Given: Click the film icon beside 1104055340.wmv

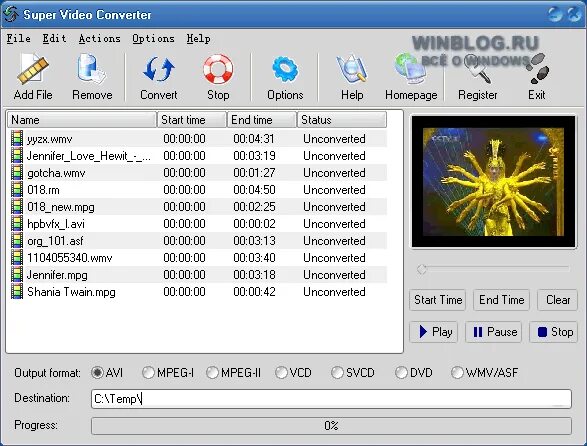Looking at the screenshot, I should pos(17,258).
